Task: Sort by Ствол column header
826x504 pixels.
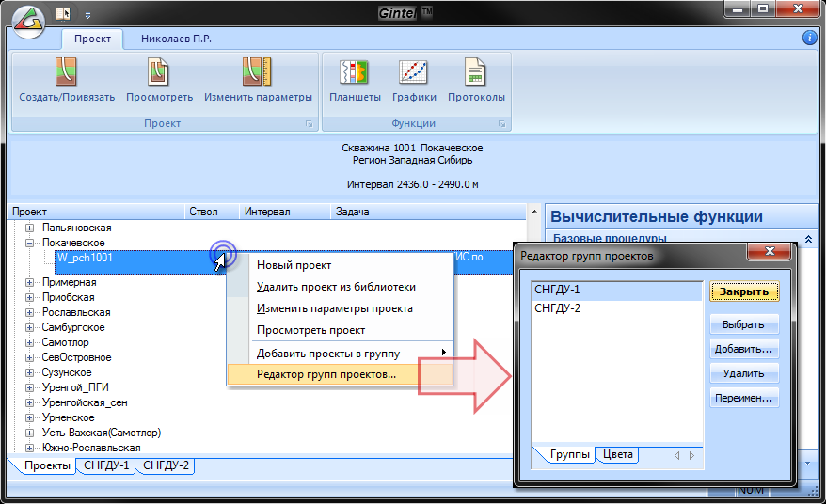Action: 212,212
